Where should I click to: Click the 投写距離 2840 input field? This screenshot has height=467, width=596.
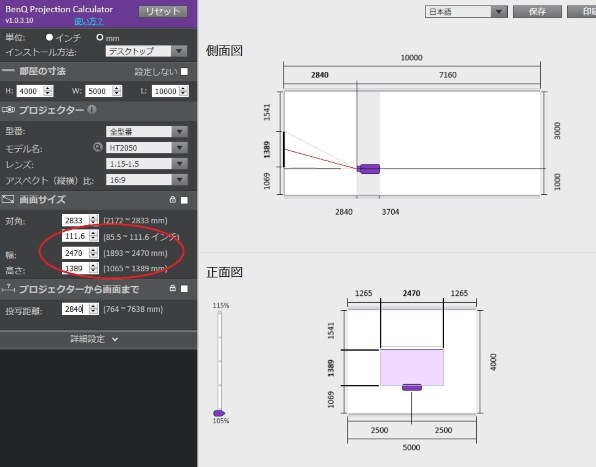(76, 309)
